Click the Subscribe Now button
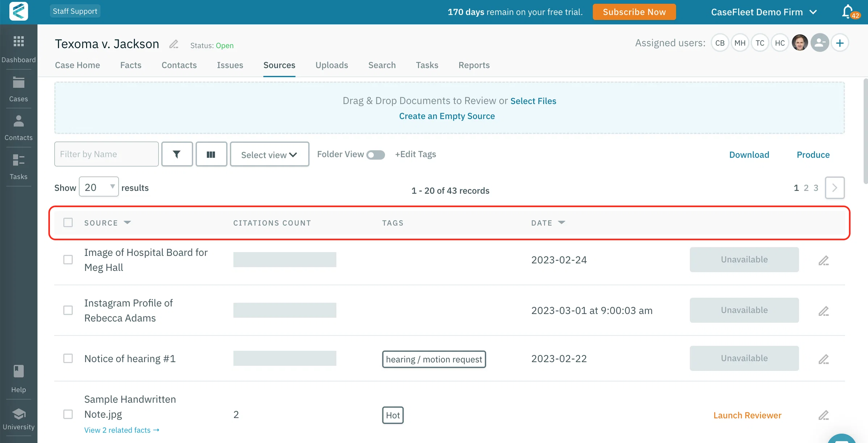This screenshot has height=443, width=868. 634,12
